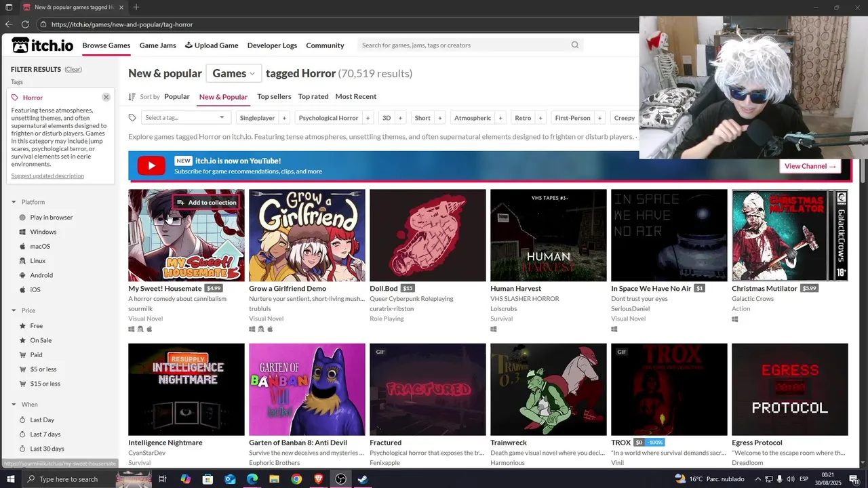Filter by iOS platform in sidebar
This screenshot has height=488, width=868.
tap(35, 289)
